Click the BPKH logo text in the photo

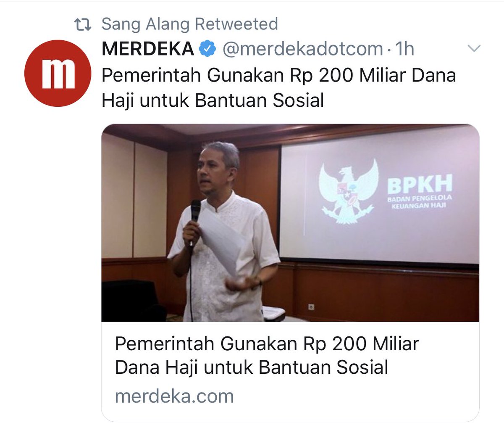[419, 184]
